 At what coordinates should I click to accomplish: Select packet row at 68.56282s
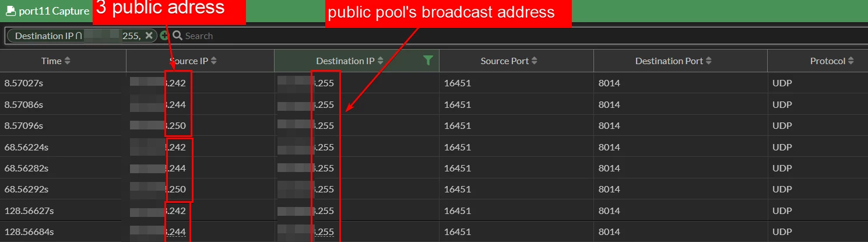(x=434, y=168)
